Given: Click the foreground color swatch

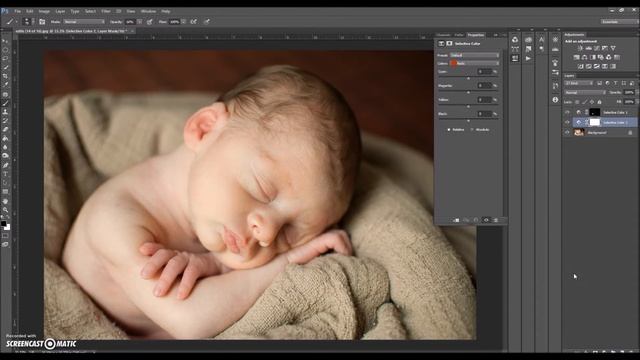Looking at the screenshot, I should [4, 224].
